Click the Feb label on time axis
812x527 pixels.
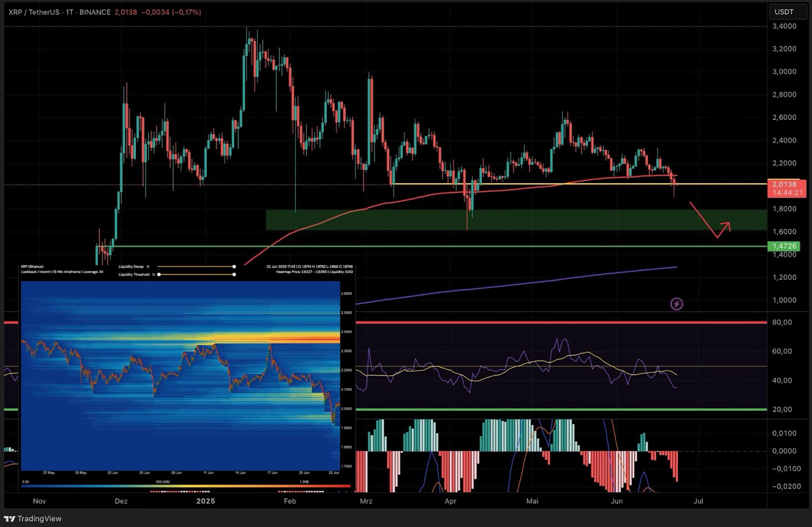coord(290,501)
